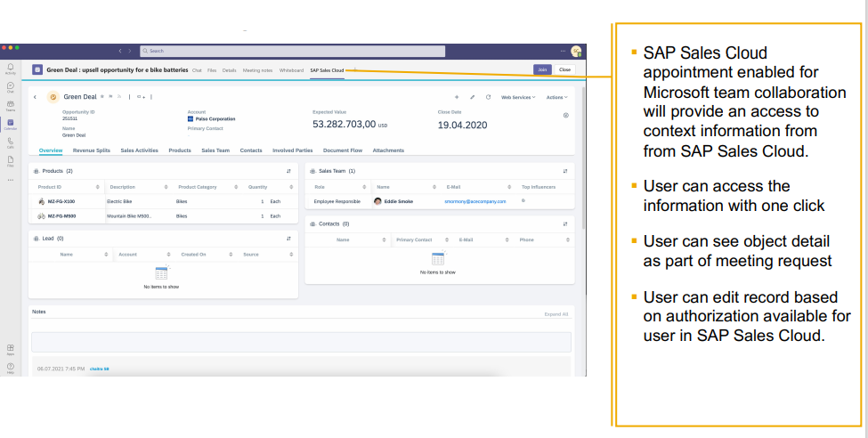Open Help icon at sidebar bottom
868x438 pixels.
(x=10, y=368)
